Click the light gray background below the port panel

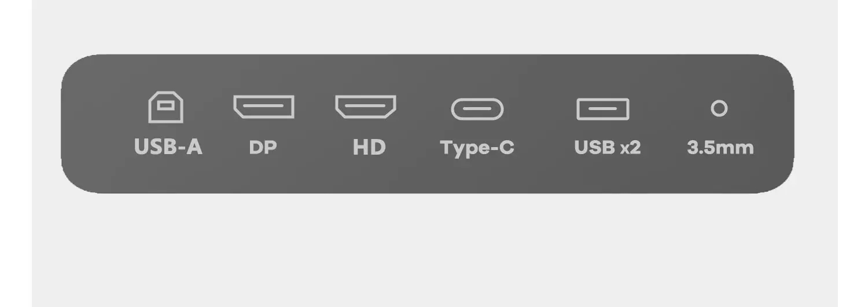click(x=434, y=249)
